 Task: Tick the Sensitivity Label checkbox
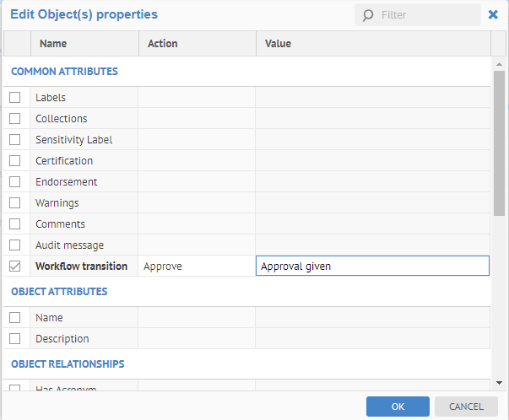click(x=15, y=140)
